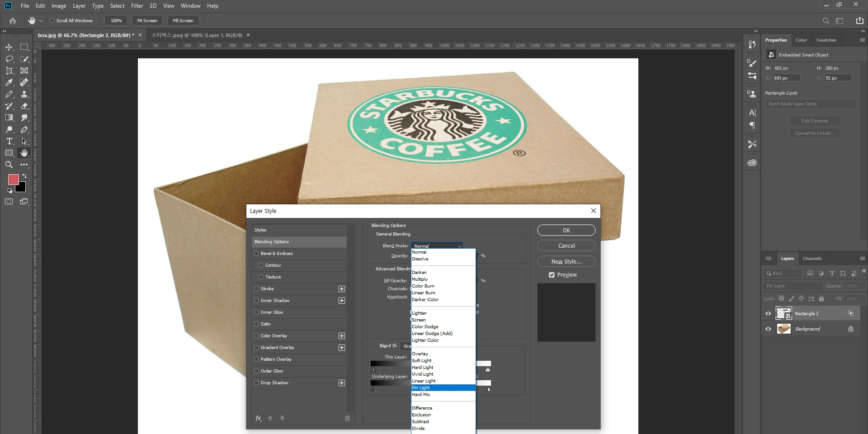The width and height of the screenshot is (868, 434).
Task: Open the Character panel icon
Action: 752,113
